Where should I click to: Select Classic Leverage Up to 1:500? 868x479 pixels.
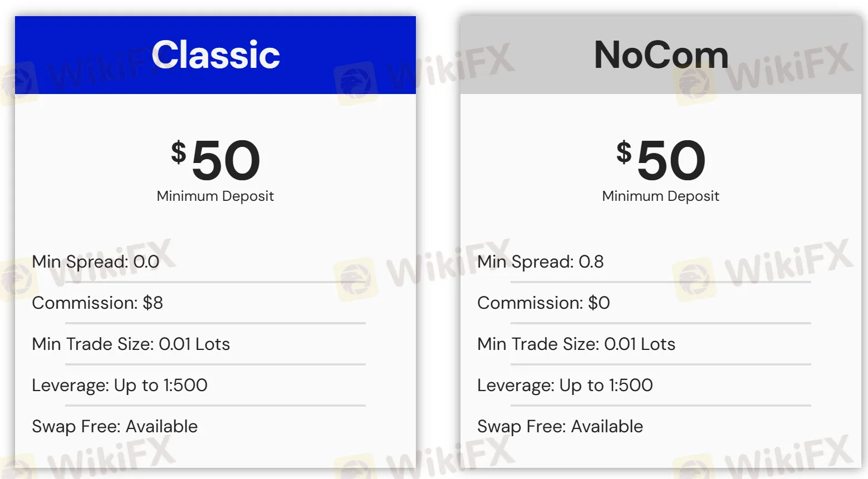[x=120, y=385]
